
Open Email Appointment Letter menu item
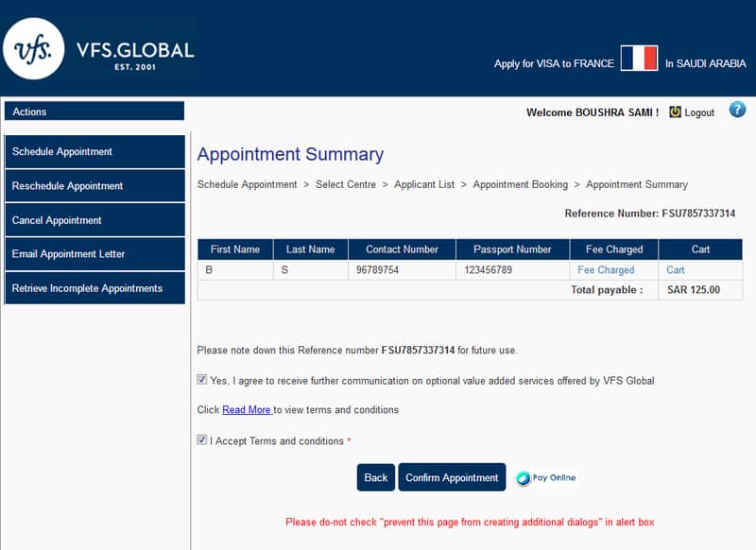95,254
